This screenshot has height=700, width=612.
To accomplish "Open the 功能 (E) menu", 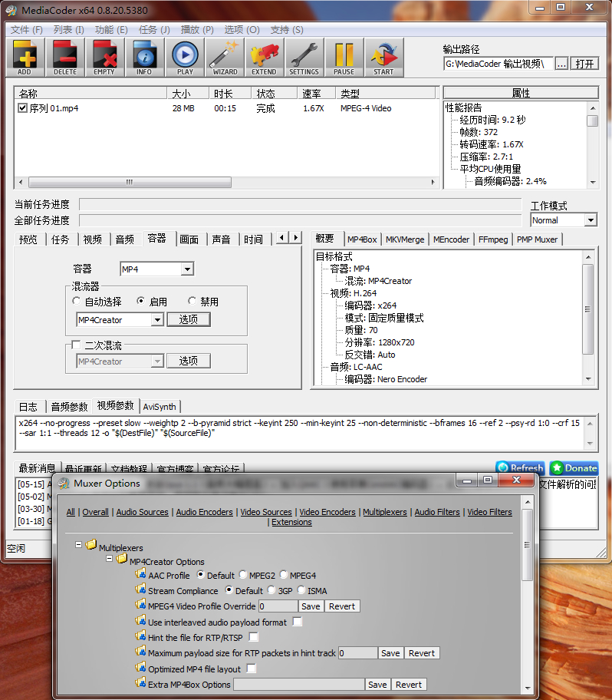I will pos(111,30).
